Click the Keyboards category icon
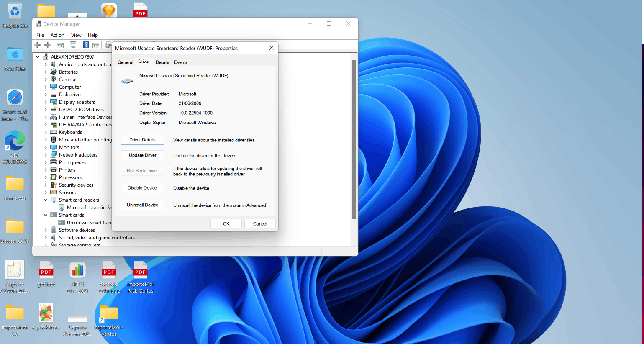 (54, 132)
